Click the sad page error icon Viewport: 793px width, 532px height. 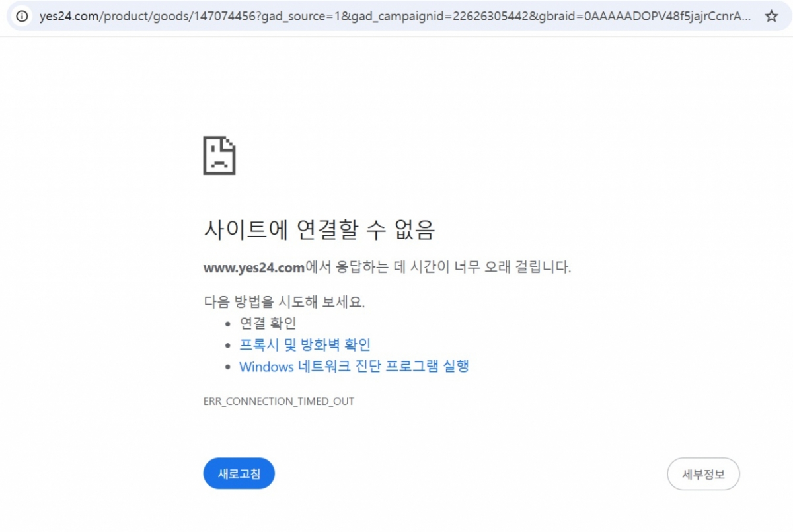pos(219,155)
